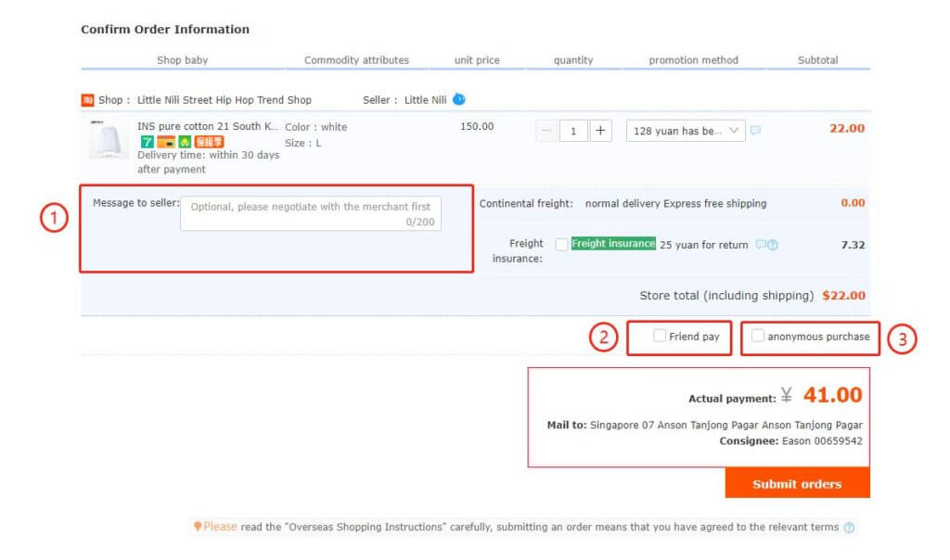The width and height of the screenshot is (950, 560).
Task: Click the Consignee Eason 00659542 line
Action: pyautogui.click(x=790, y=440)
